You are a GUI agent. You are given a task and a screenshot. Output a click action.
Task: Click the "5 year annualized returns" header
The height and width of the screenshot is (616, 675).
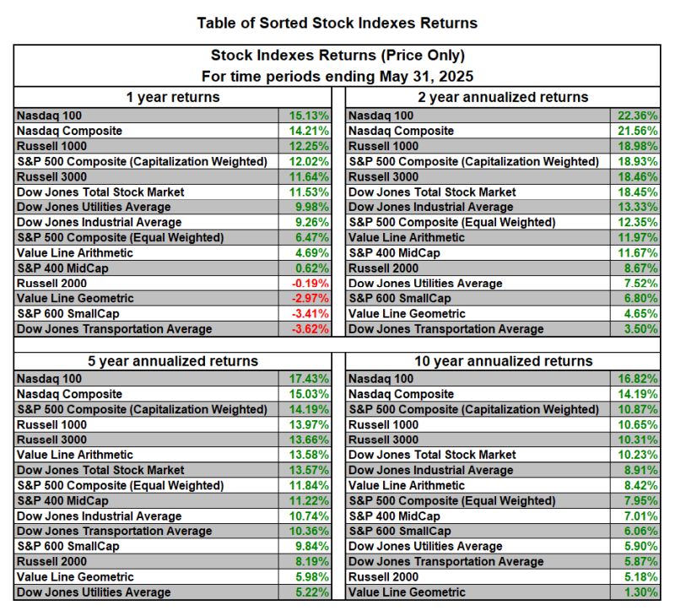(x=172, y=361)
